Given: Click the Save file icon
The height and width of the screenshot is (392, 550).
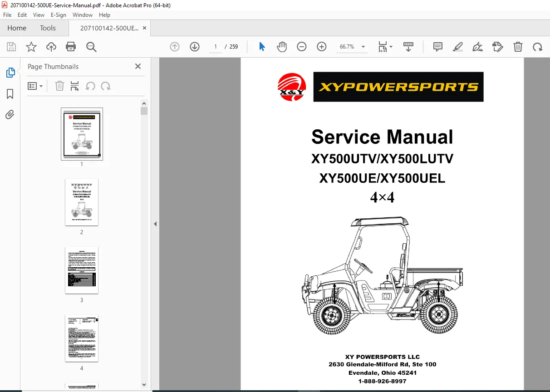Looking at the screenshot, I should (11, 47).
